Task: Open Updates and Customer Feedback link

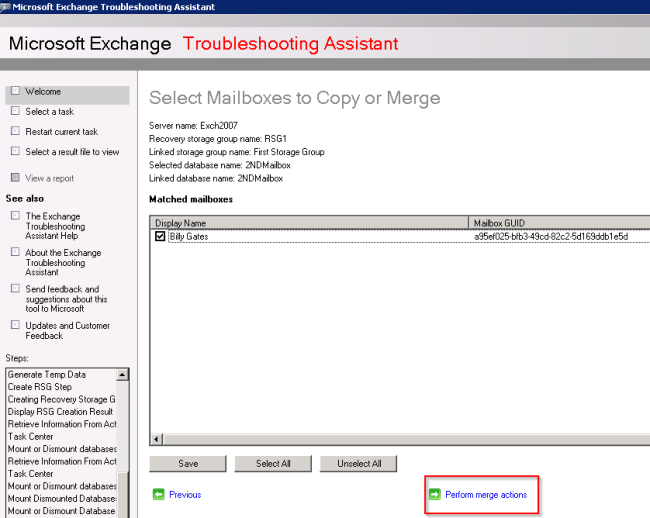Action: (x=68, y=330)
